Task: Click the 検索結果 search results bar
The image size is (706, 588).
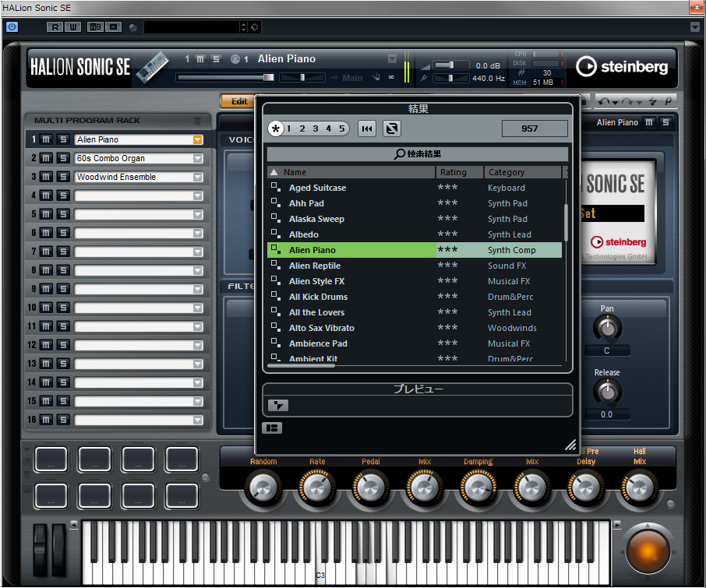Action: pyautogui.click(x=418, y=154)
